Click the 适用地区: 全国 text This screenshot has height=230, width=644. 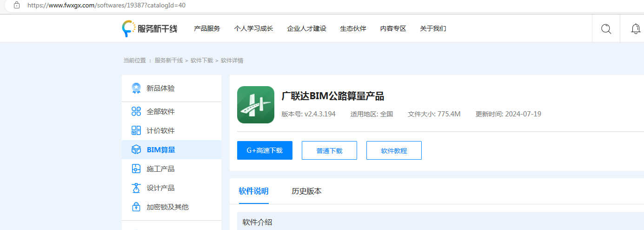(x=372, y=114)
